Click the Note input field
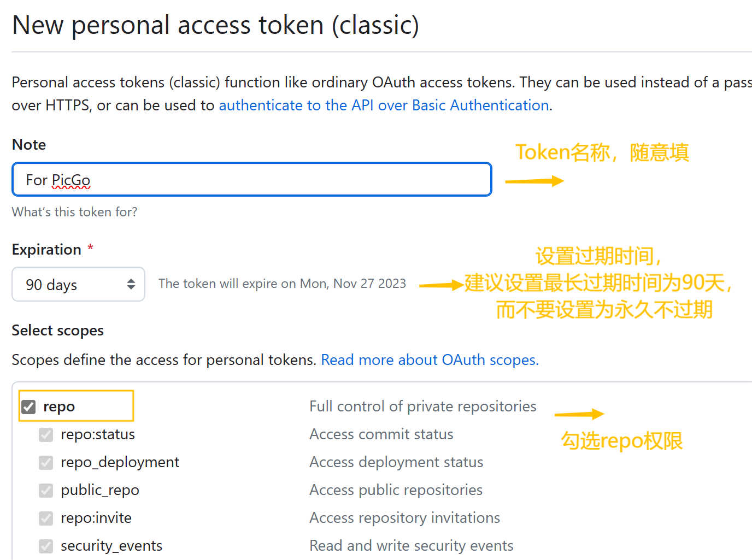This screenshot has width=752, height=560. [x=251, y=180]
